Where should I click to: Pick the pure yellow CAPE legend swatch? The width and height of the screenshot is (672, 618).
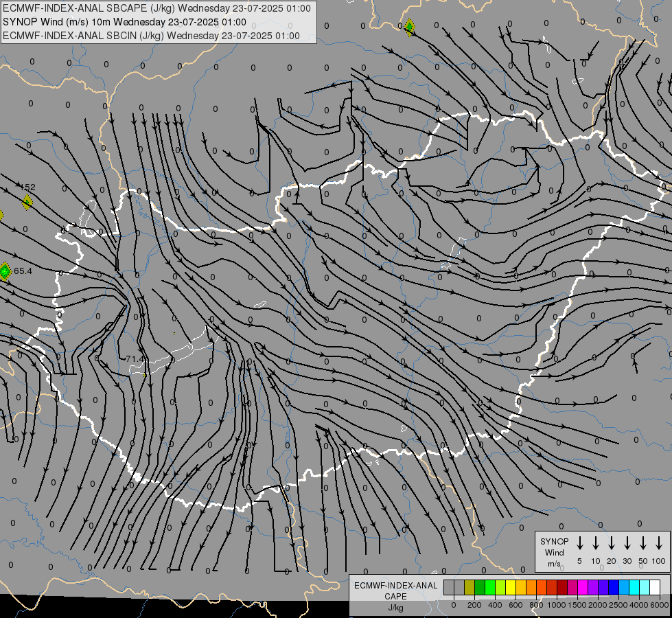[511, 587]
